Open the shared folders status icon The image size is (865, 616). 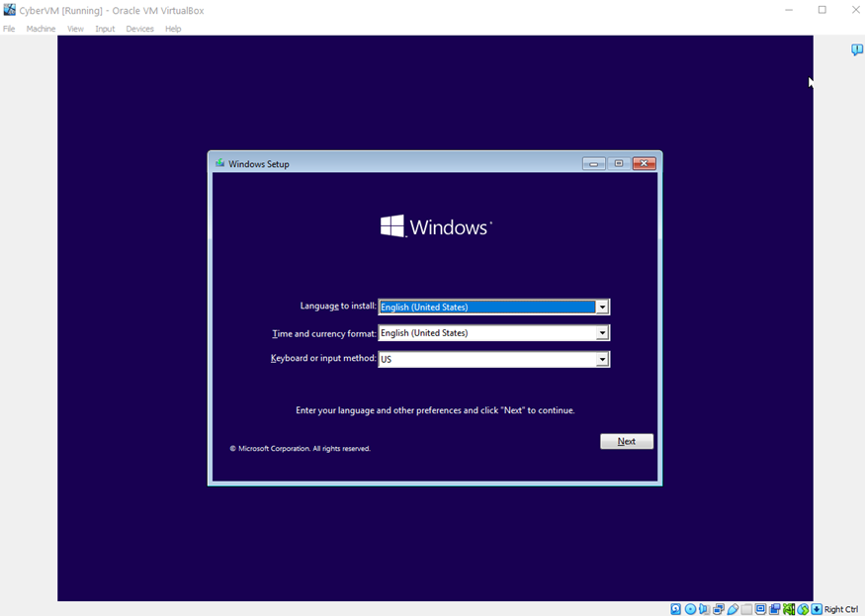(747, 609)
